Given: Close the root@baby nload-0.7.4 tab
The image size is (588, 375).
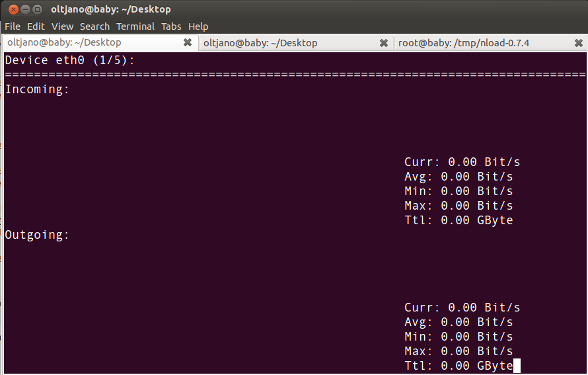Looking at the screenshot, I should 579,43.
